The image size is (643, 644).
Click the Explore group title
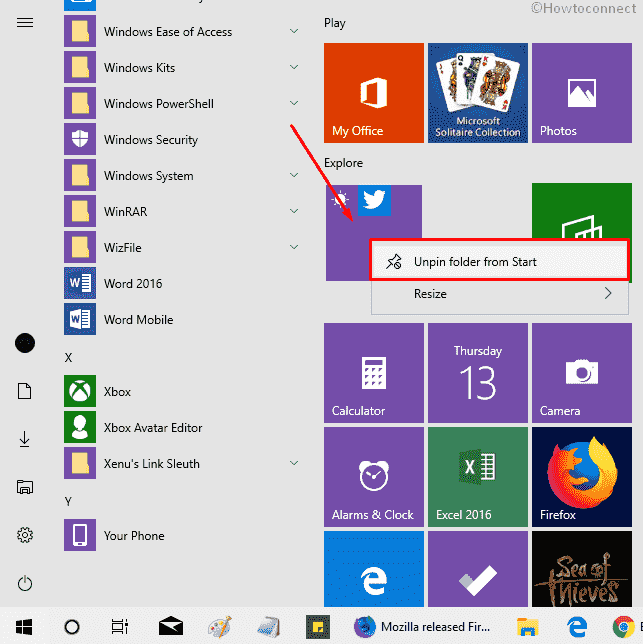click(343, 163)
